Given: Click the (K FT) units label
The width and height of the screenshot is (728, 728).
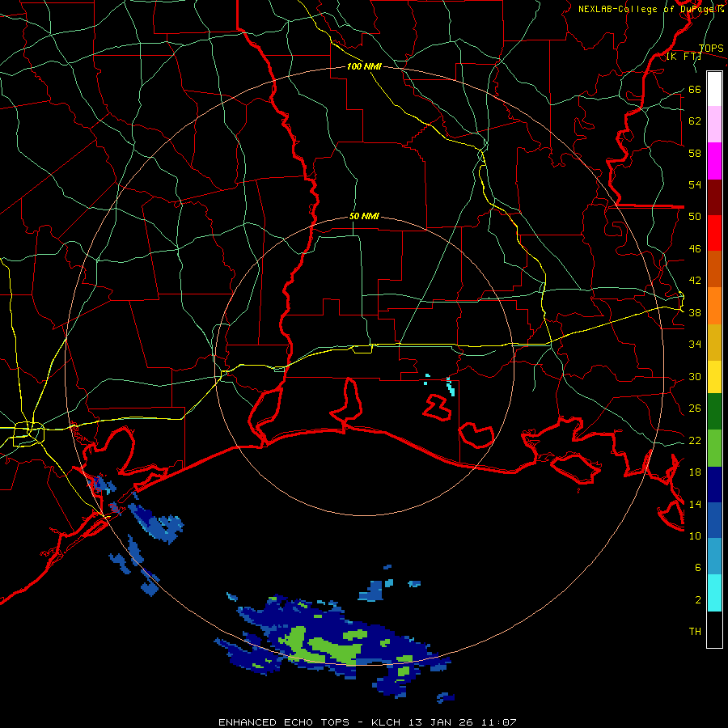Looking at the screenshot, I should pyautogui.click(x=684, y=56).
